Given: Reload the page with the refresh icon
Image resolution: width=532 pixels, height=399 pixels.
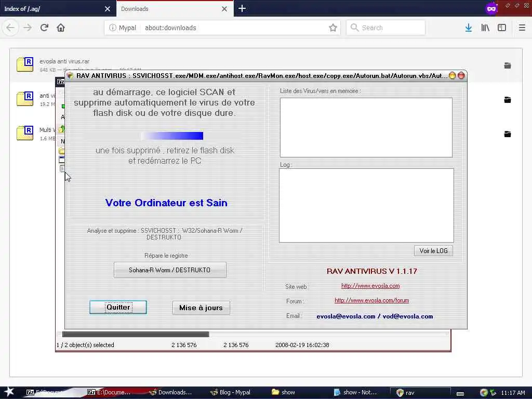Looking at the screenshot, I should point(44,28).
